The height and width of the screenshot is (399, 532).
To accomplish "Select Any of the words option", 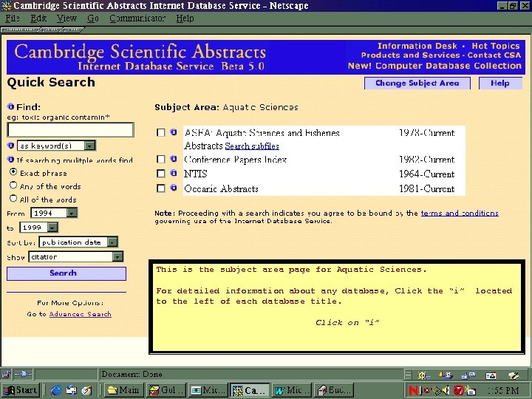I will click(x=13, y=185).
